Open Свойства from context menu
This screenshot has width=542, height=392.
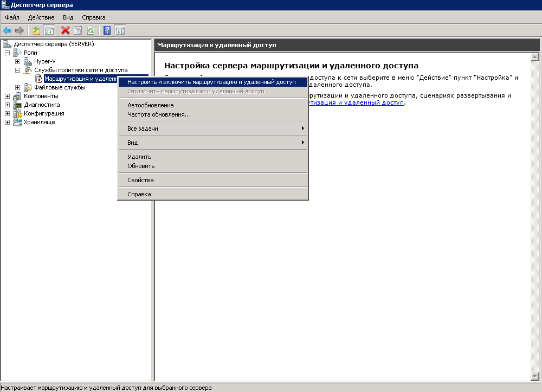pos(213,180)
